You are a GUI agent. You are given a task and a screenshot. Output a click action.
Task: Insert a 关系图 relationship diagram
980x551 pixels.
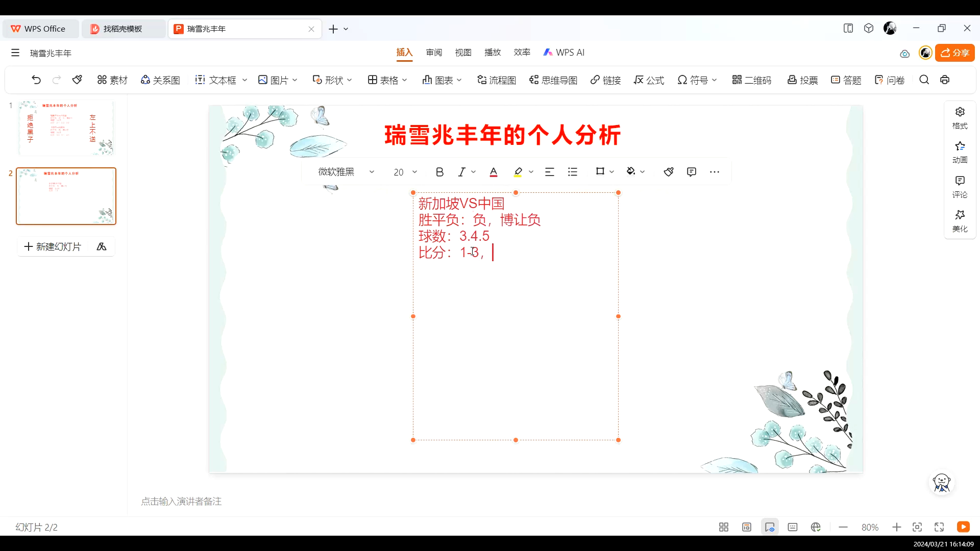click(160, 80)
